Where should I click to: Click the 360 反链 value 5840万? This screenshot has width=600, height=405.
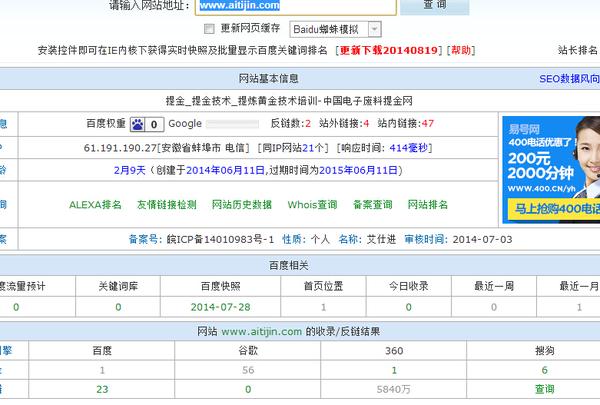[393, 389]
